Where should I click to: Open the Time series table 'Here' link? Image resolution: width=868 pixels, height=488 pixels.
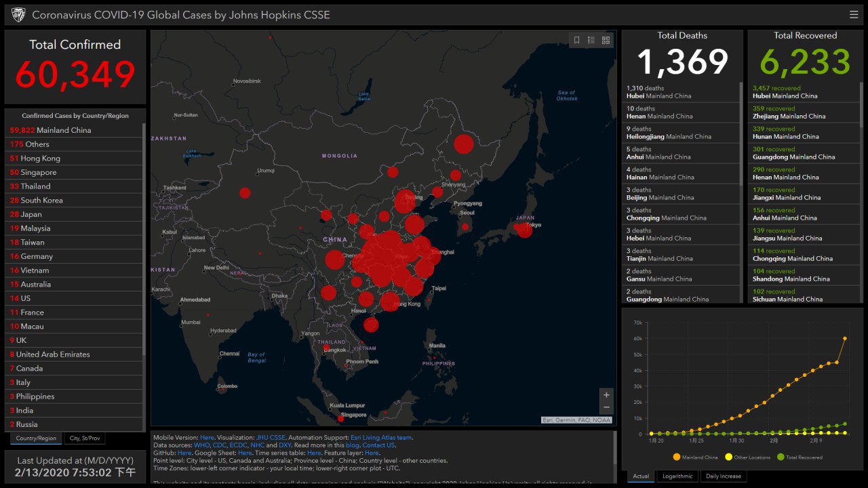coord(314,453)
